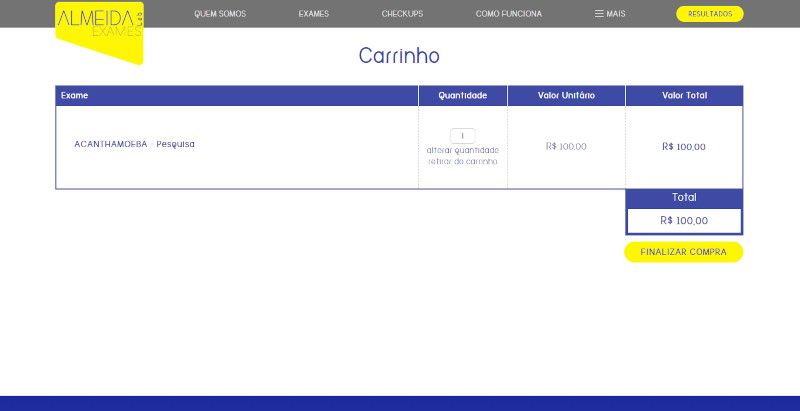Focus the quantity input field

(462, 136)
